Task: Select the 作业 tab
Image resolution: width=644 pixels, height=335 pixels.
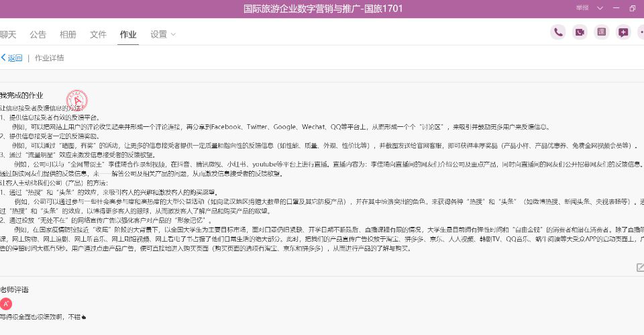Action: click(x=127, y=34)
